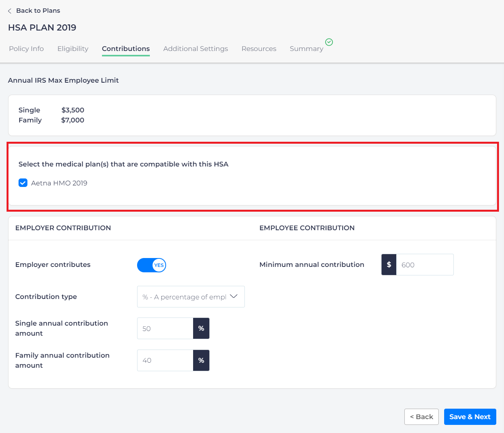
Task: Focus the Minimum annual contribution input field
Action: [424, 265]
